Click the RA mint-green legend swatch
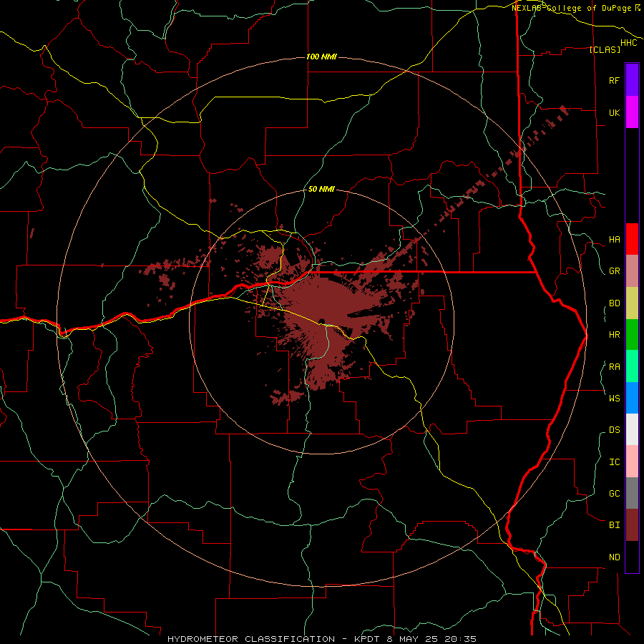This screenshot has width=644, height=644. (632, 366)
